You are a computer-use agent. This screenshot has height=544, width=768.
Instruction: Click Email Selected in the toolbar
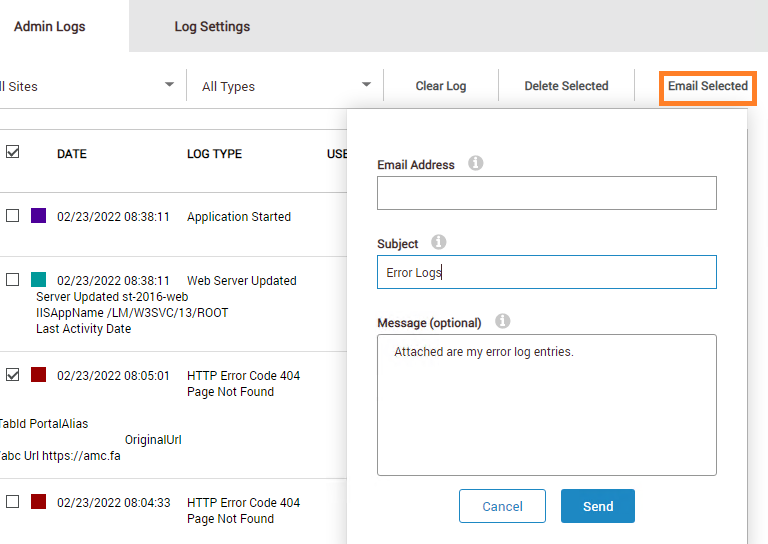[708, 87]
